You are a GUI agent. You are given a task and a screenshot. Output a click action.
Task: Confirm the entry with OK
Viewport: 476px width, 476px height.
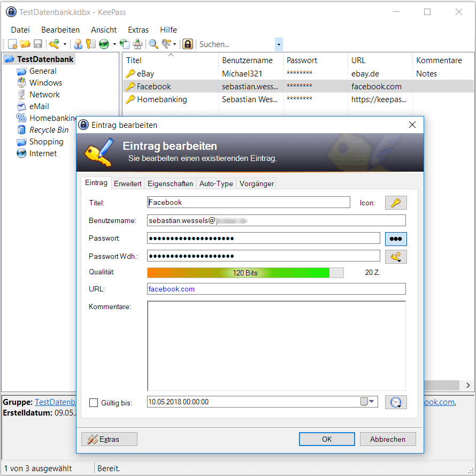coord(327,439)
